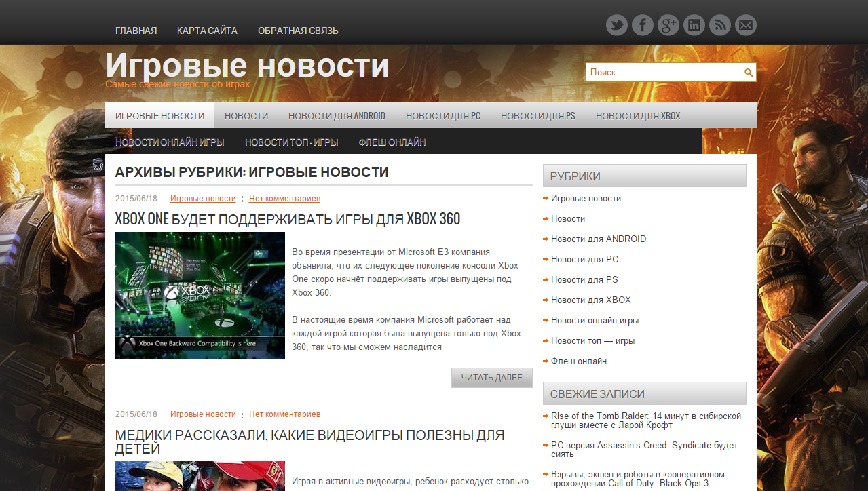868x491 pixels.
Task: Open КАРТА САЙТА in top menu
Action: 207,31
